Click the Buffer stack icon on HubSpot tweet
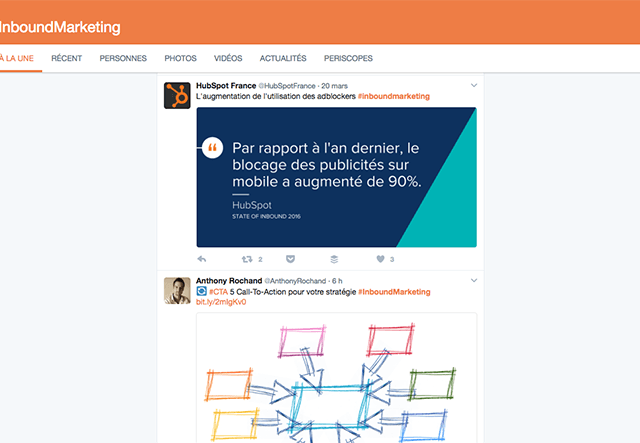This screenshot has width=640, height=443. (x=334, y=259)
